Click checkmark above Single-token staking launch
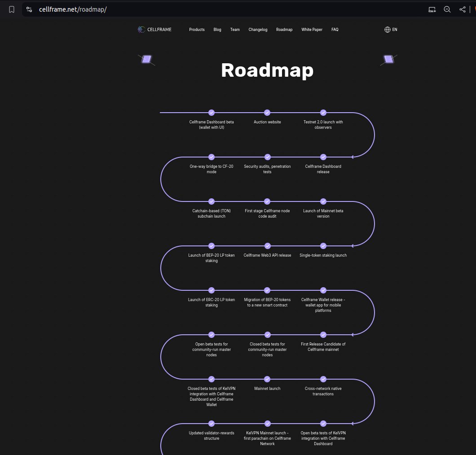The image size is (476, 455). point(323,246)
